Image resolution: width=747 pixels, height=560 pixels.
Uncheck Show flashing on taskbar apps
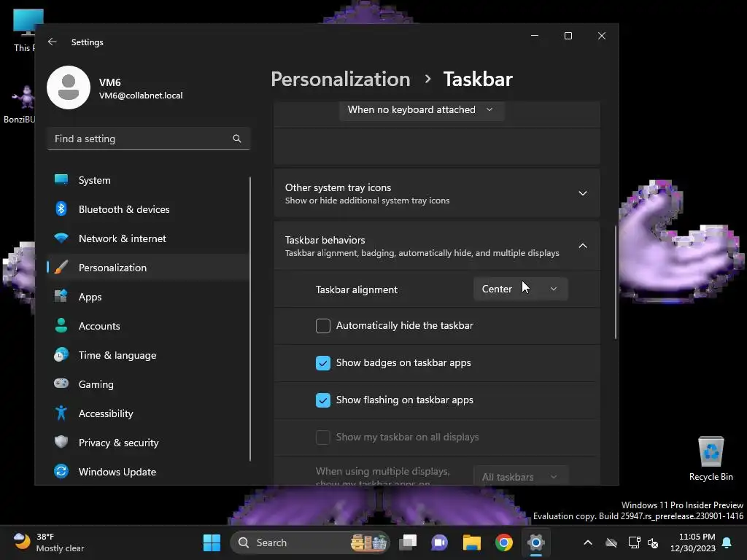[323, 400]
